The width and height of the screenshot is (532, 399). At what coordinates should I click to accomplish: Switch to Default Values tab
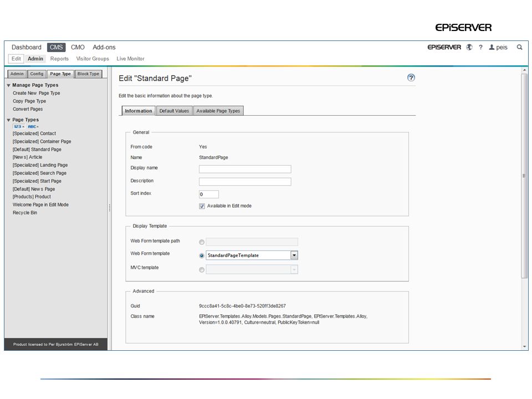point(174,111)
